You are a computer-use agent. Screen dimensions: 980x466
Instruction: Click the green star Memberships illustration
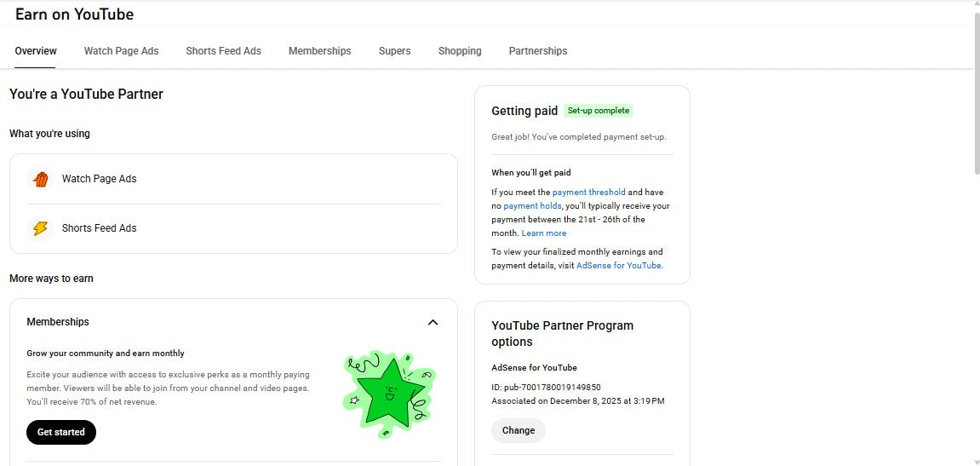(389, 394)
